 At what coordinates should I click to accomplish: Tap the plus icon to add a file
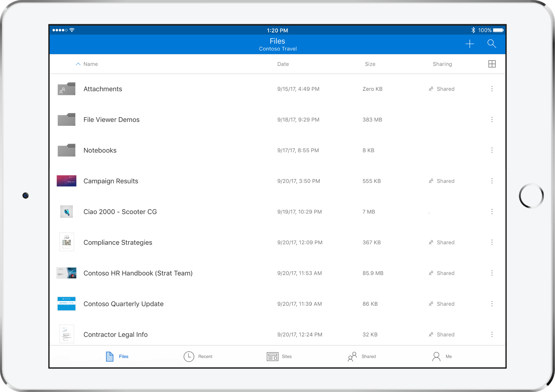pos(469,44)
